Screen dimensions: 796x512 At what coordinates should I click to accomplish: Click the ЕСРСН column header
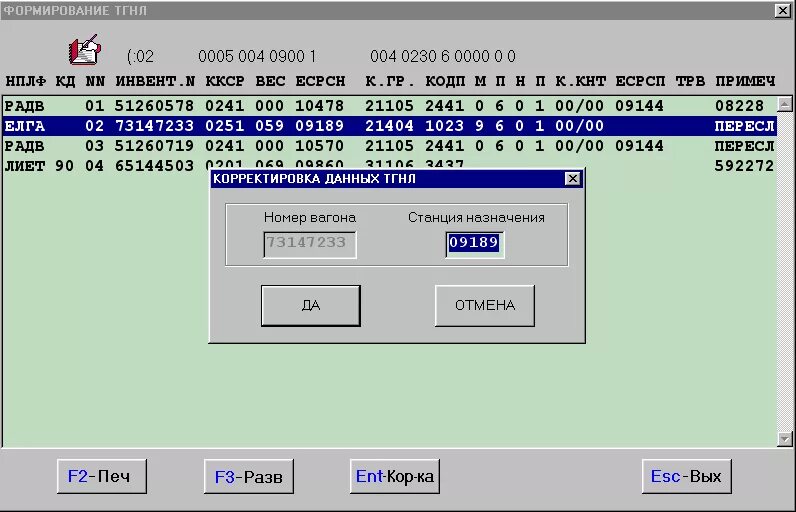point(320,81)
